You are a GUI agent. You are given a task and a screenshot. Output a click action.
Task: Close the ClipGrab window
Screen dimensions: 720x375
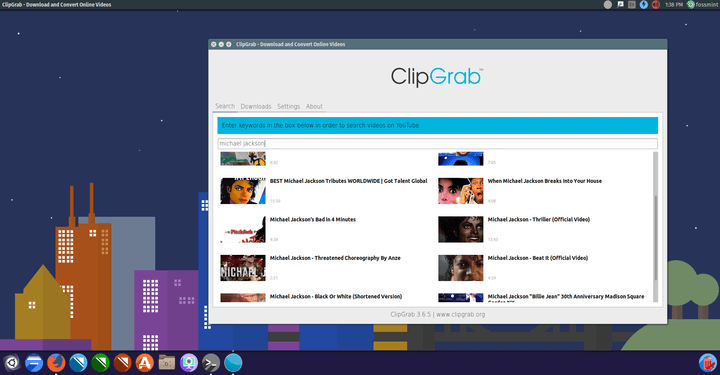(x=214, y=44)
